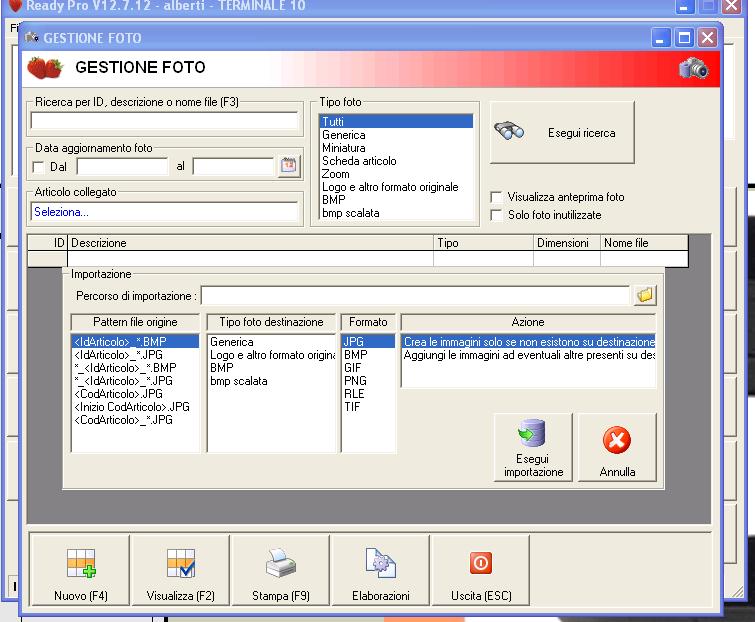This screenshot has width=755, height=622.
Task: Click the Uscita (ESC) label
Action: coord(481,596)
